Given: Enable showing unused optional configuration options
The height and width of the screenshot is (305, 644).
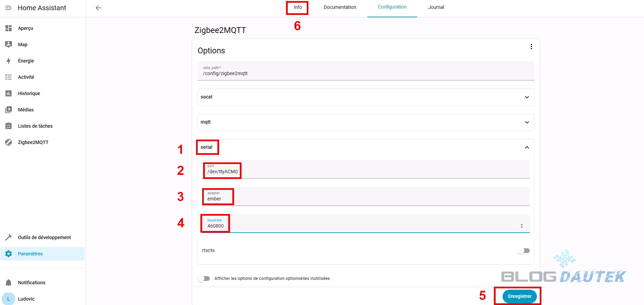Looking at the screenshot, I should coord(204,279).
